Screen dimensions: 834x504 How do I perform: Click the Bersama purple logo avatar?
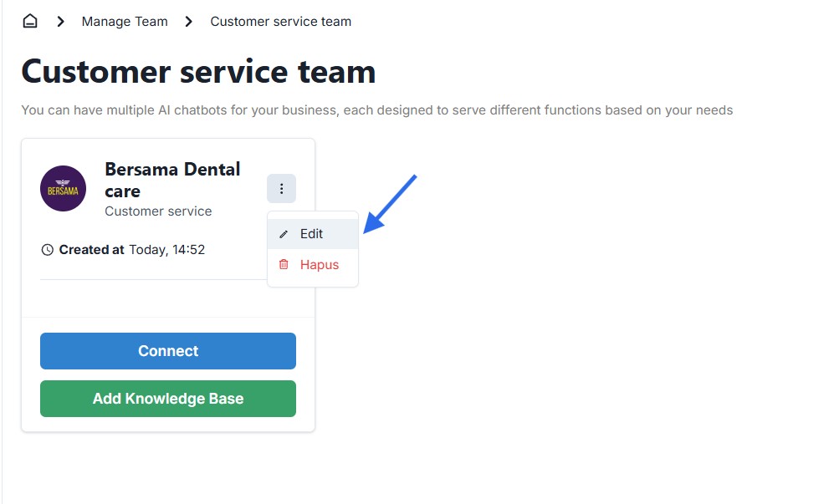click(x=63, y=189)
